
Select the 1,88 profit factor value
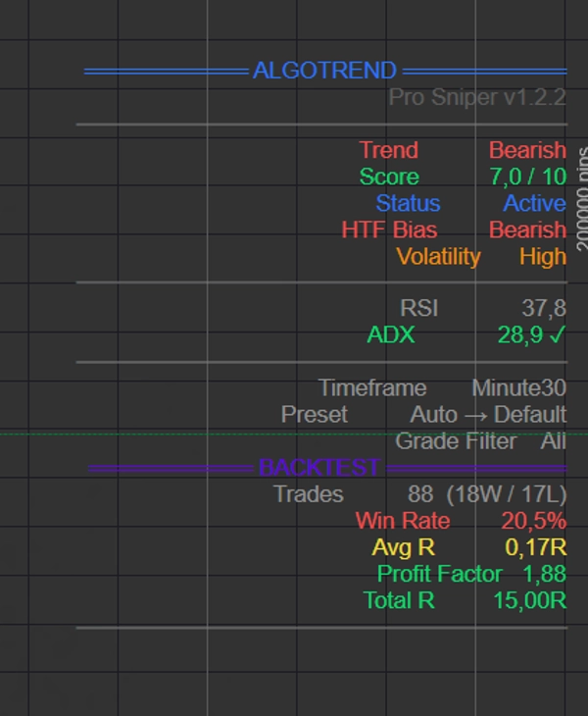click(x=545, y=575)
